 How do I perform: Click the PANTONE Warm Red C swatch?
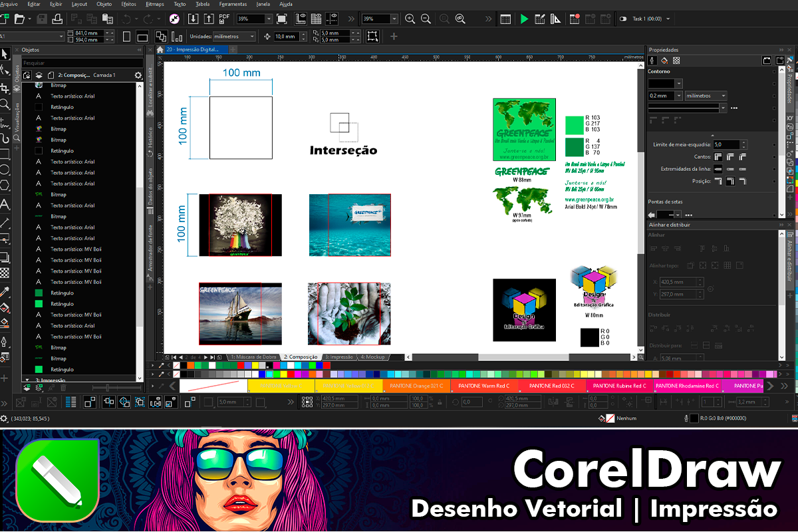[x=484, y=386]
